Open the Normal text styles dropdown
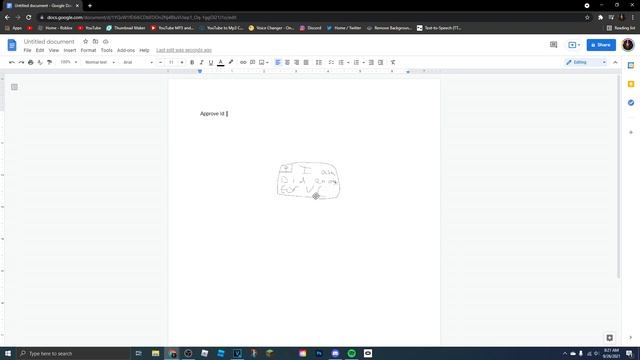The height and width of the screenshot is (360, 640). 100,62
